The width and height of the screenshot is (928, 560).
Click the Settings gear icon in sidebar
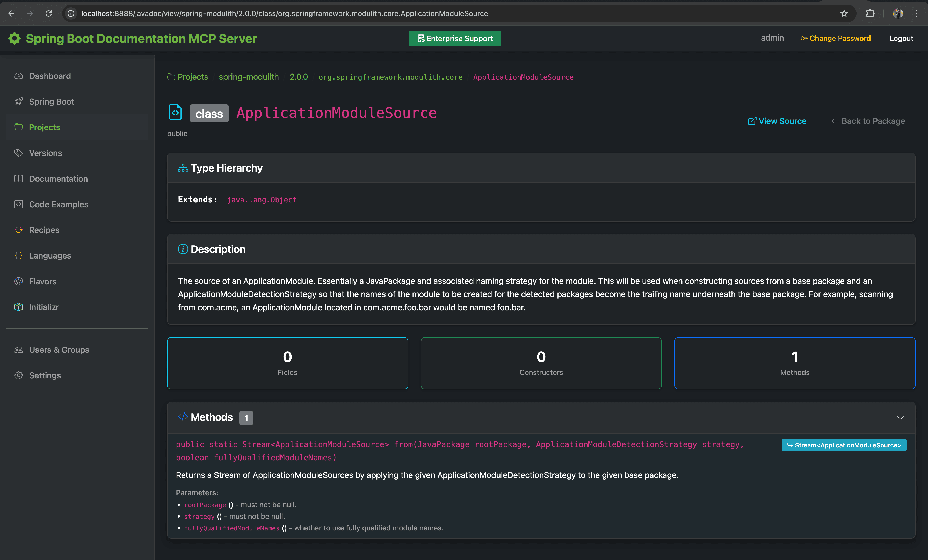(18, 375)
